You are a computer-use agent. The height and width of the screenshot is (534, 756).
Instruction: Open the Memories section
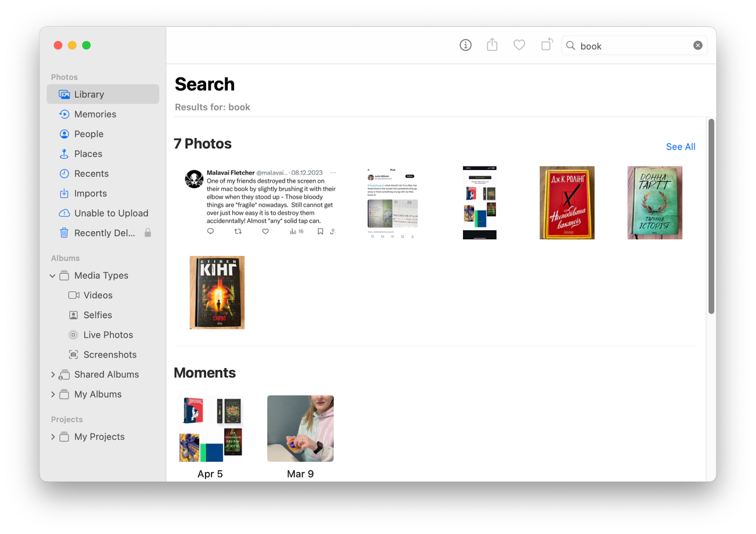click(x=94, y=114)
